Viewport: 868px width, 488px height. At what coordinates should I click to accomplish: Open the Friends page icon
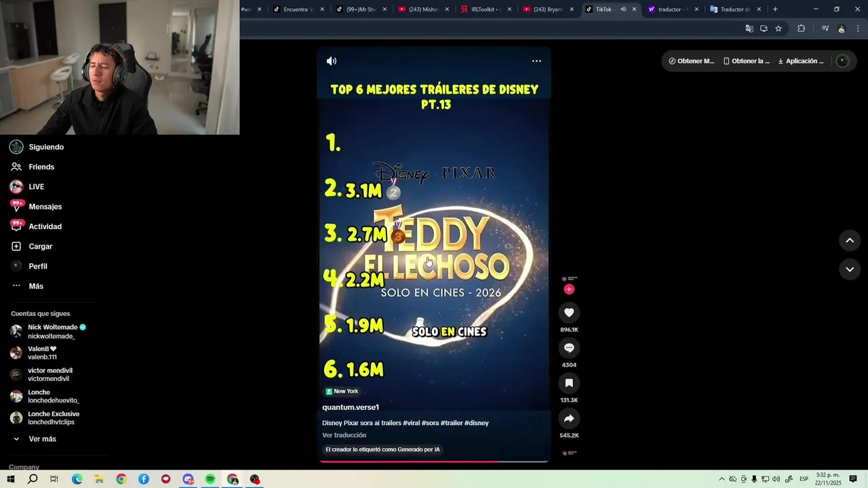[x=16, y=167]
